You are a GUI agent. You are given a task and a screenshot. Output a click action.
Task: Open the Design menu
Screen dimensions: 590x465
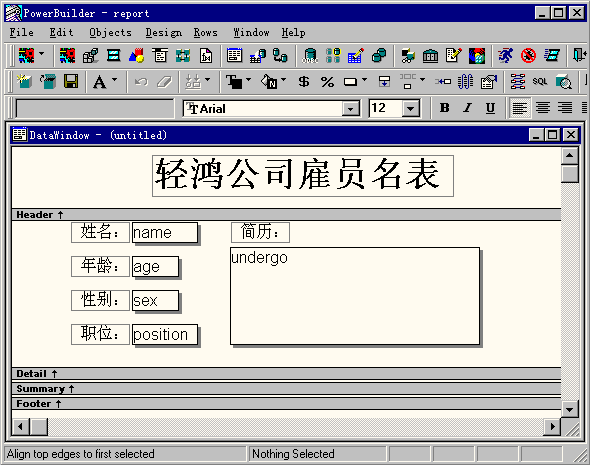pos(163,33)
